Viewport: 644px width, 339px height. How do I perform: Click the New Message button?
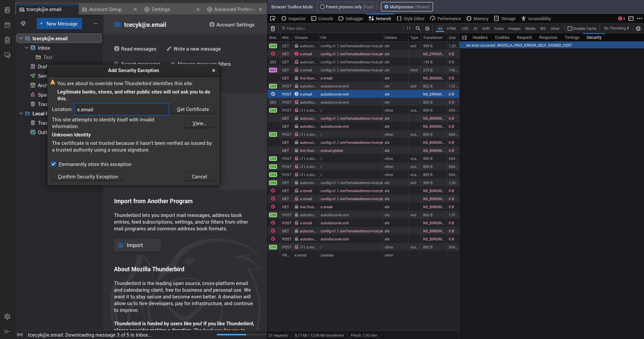[59, 23]
